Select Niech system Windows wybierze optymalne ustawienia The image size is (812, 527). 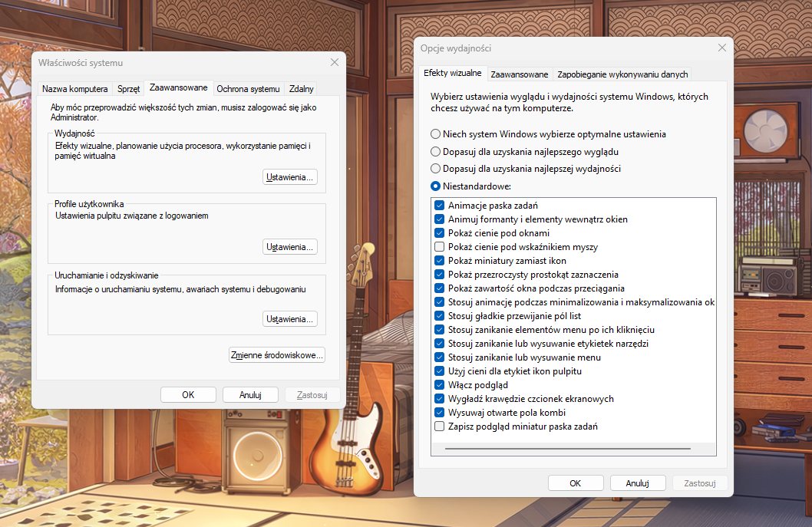(435, 134)
